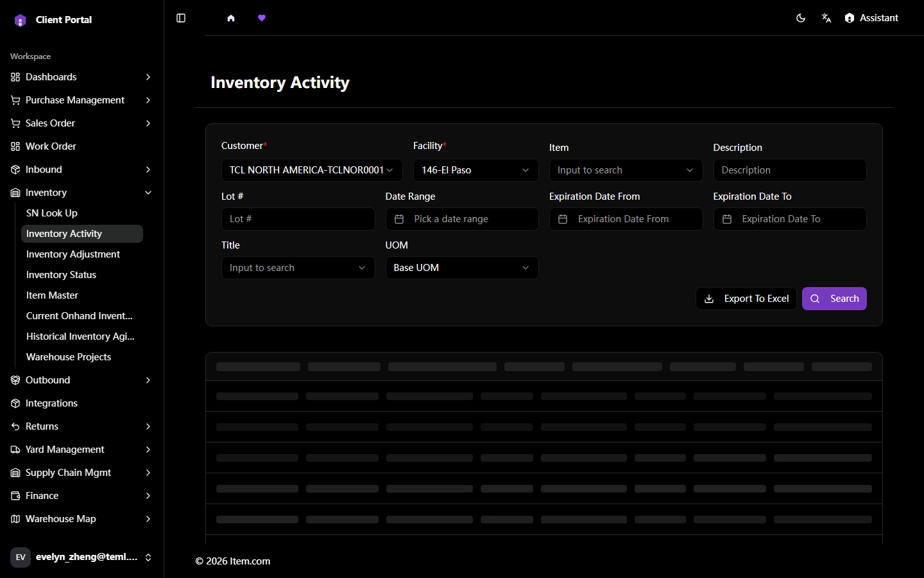Click the purple Search button
Viewport: 924px width, 578px height.
[834, 299]
